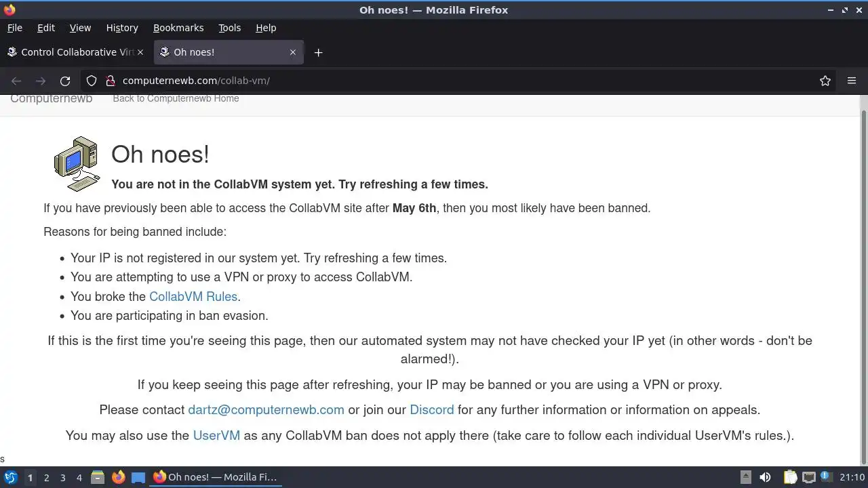Image resolution: width=868 pixels, height=488 pixels.
Task: Click the forward navigation arrow
Action: point(41,81)
